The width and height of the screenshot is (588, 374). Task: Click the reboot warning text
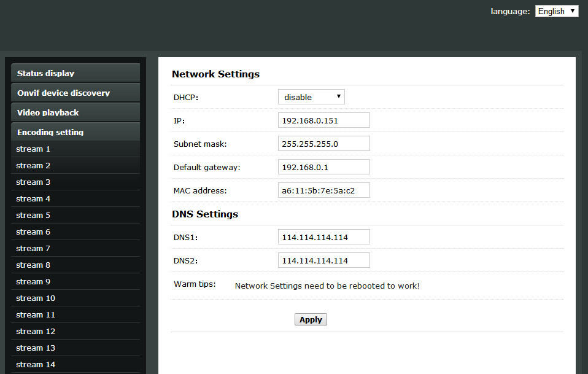[327, 286]
